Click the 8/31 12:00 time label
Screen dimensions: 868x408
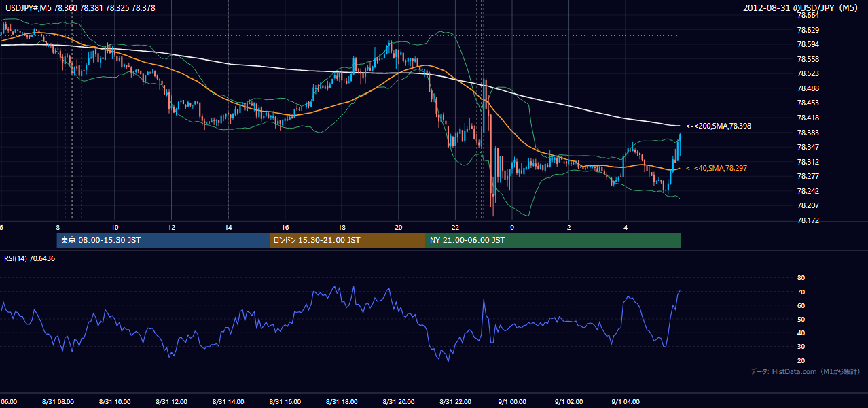coord(171,402)
